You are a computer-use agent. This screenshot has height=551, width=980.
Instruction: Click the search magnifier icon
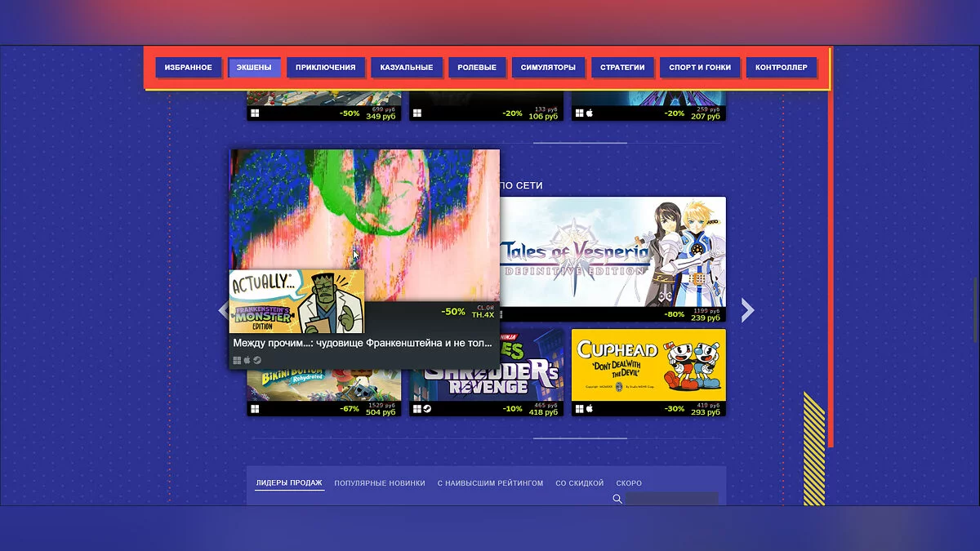tap(617, 499)
